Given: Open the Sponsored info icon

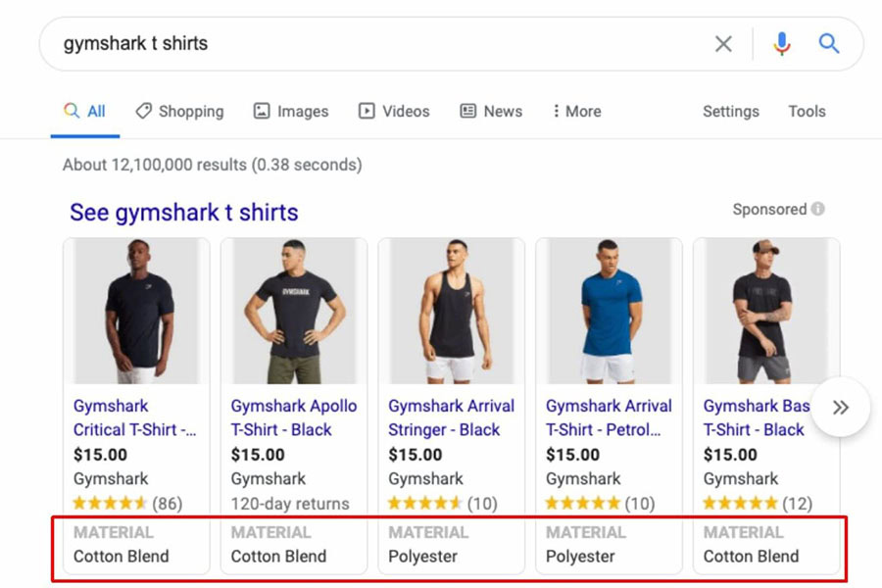Looking at the screenshot, I should [818, 209].
